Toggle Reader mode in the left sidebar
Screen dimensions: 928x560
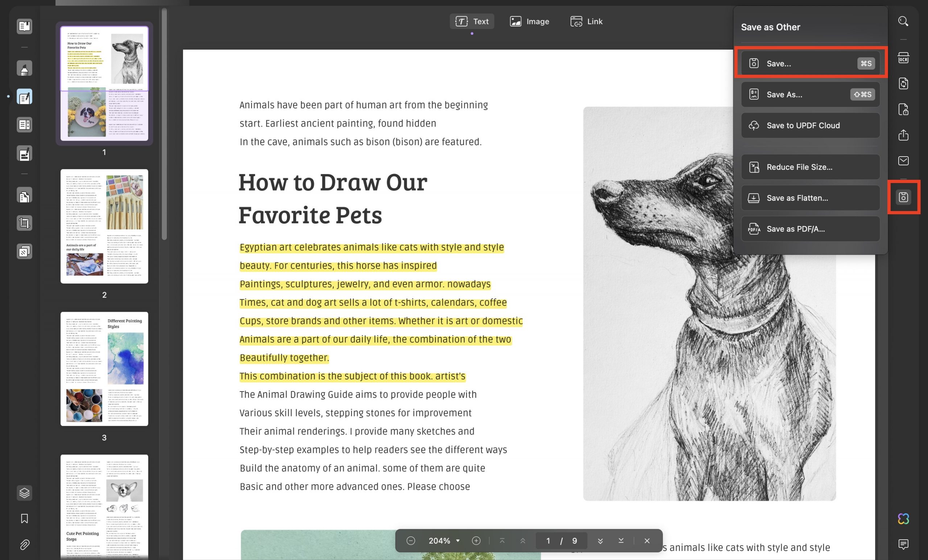pos(24,26)
